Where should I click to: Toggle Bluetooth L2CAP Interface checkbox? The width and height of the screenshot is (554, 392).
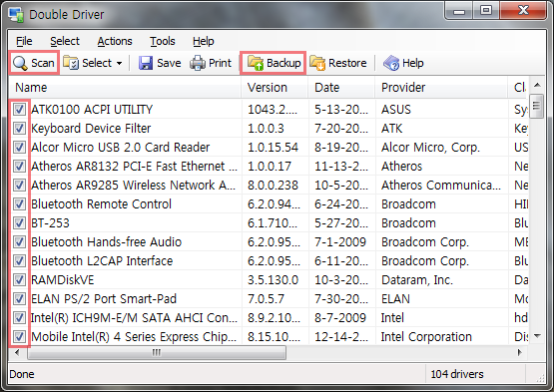tap(19, 261)
